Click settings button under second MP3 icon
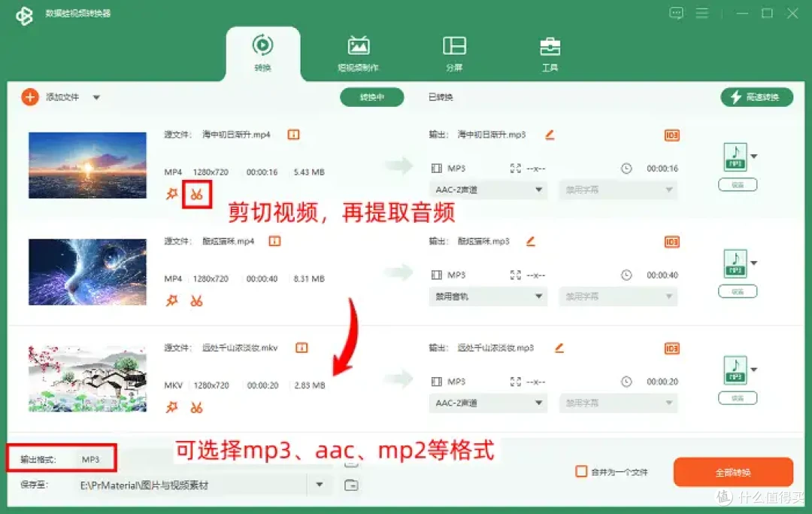812x514 pixels. 738,292
